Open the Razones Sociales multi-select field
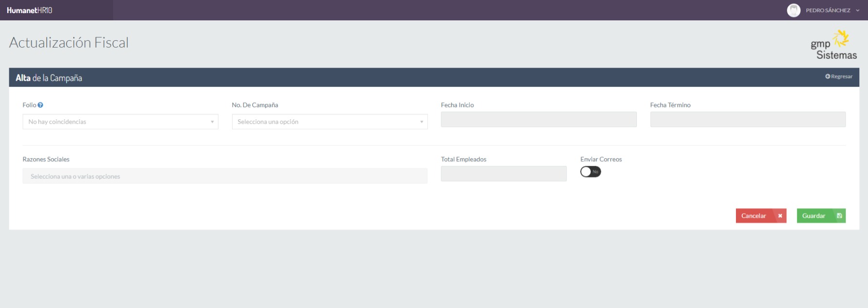The width and height of the screenshot is (868, 308). pos(225,176)
